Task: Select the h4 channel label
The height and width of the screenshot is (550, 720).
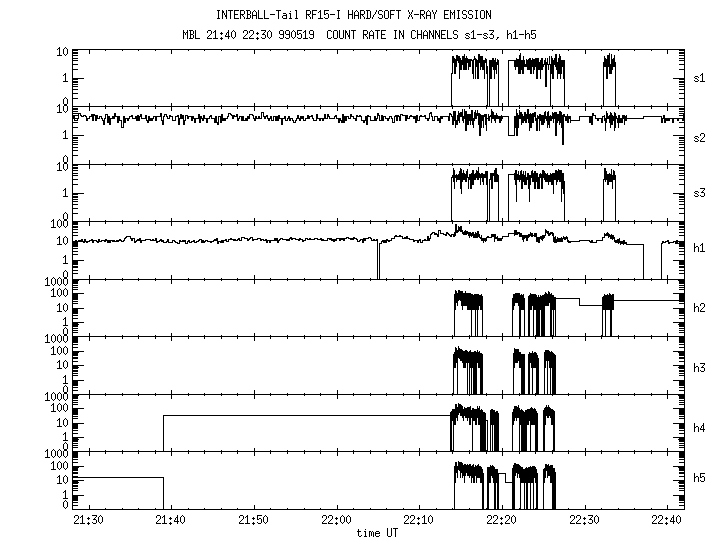Action: (x=701, y=426)
